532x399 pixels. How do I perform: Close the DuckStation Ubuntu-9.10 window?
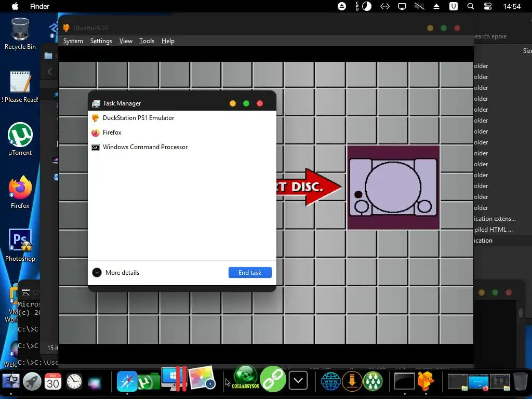[457, 28]
